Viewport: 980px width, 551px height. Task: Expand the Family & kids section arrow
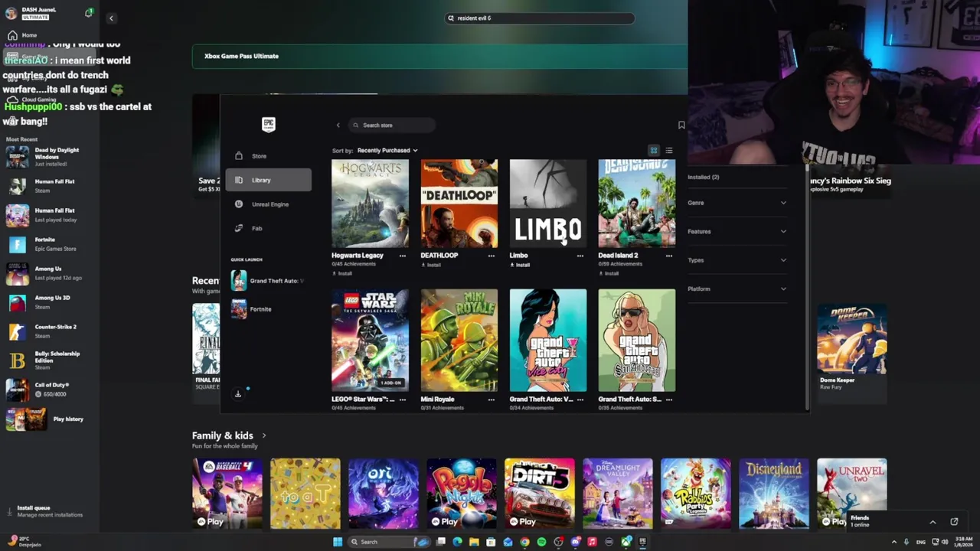tap(264, 435)
